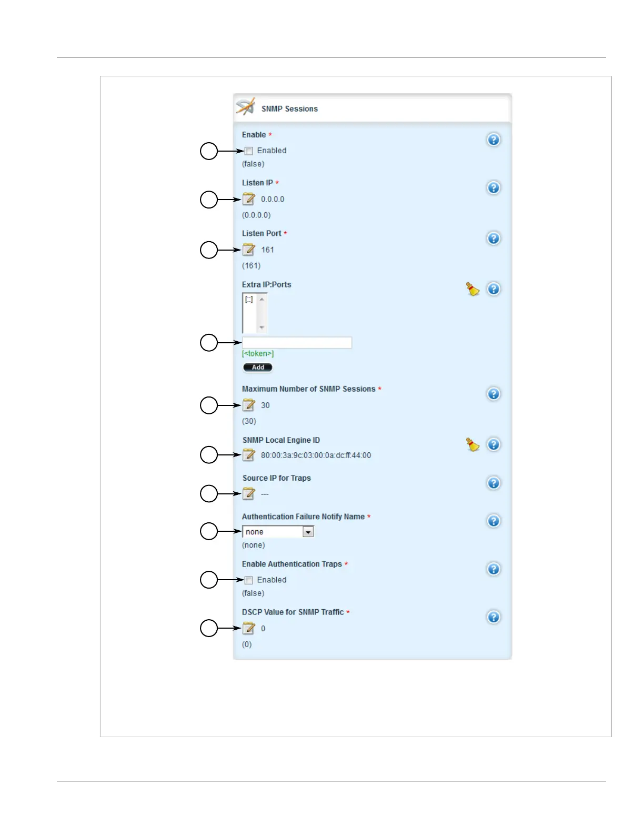Open help for Listen Port

click(494, 239)
